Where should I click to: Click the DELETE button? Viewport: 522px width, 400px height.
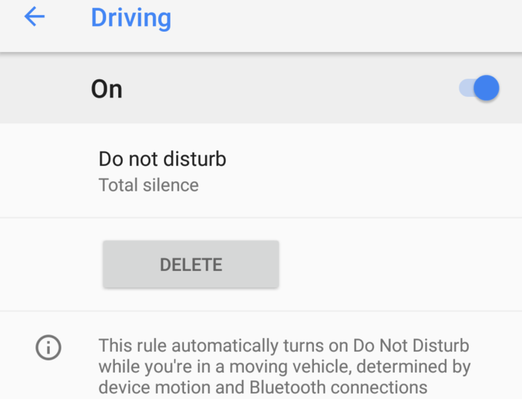(x=191, y=264)
